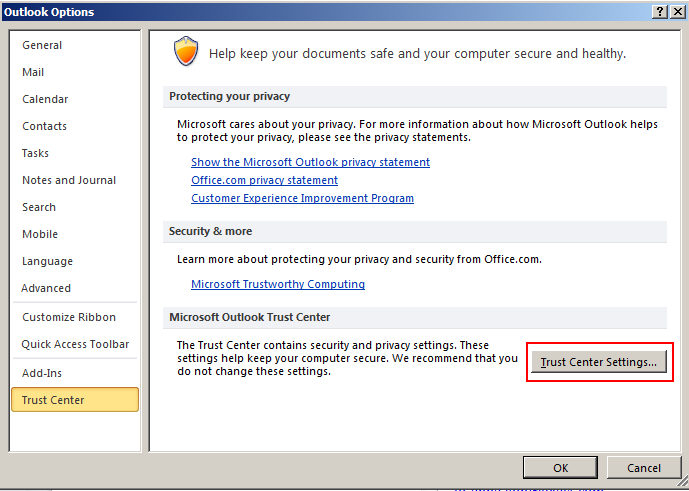Open Search options
Image resolution: width=689 pixels, height=491 pixels.
pos(39,207)
